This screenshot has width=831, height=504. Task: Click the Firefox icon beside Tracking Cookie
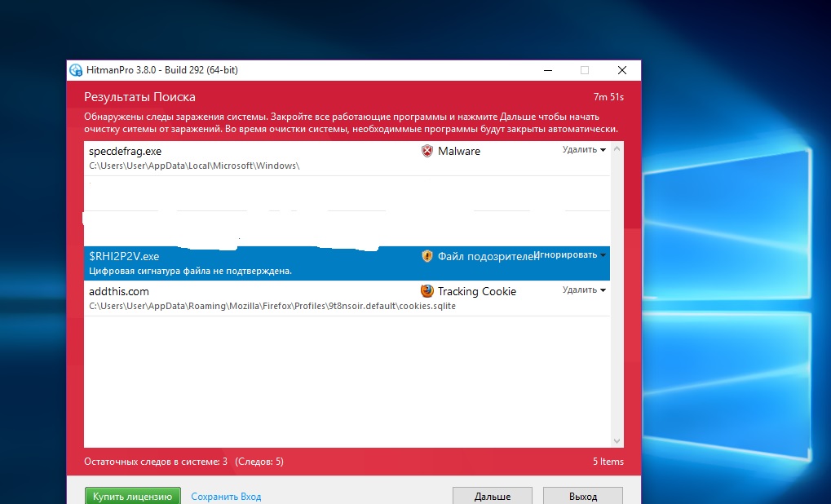(x=427, y=291)
